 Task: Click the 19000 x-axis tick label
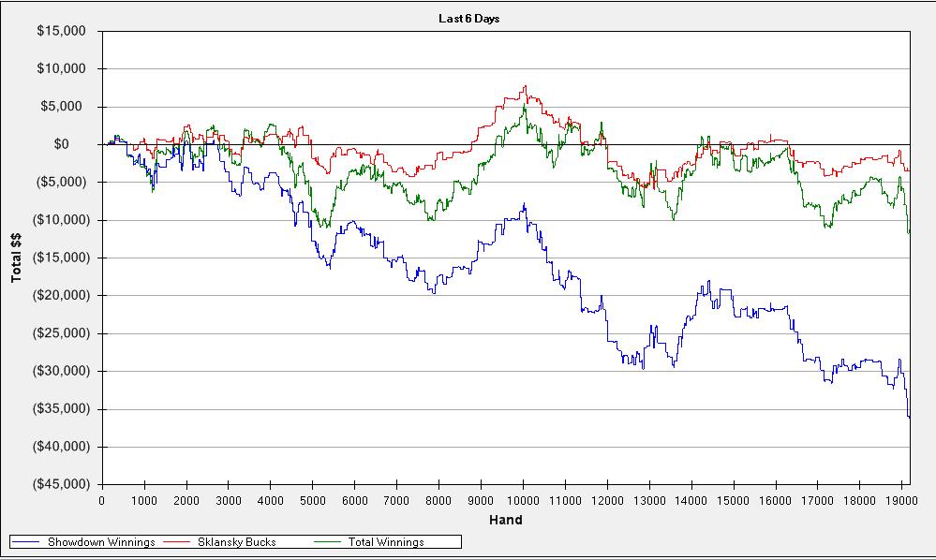point(901,500)
